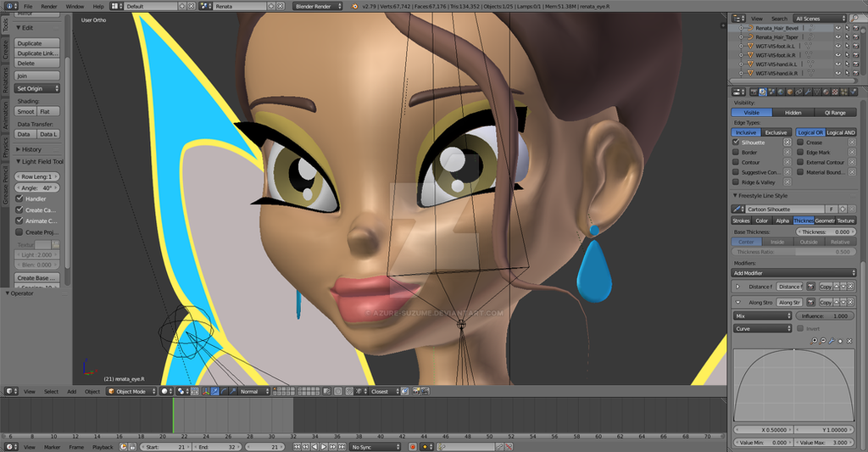The height and width of the screenshot is (452, 868).
Task: Click the Duplicate button
Action: coord(37,43)
